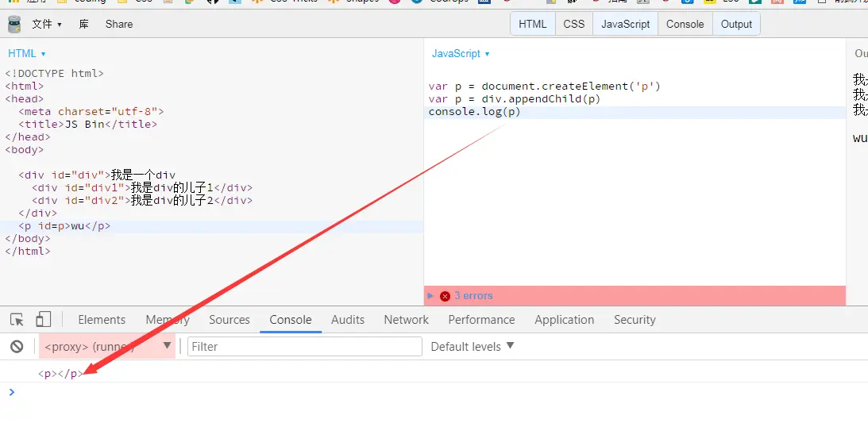Screen dimensions: 868x423
Task: Click the <!DOCTYPE html> line
Action: pyautogui.click(x=54, y=74)
